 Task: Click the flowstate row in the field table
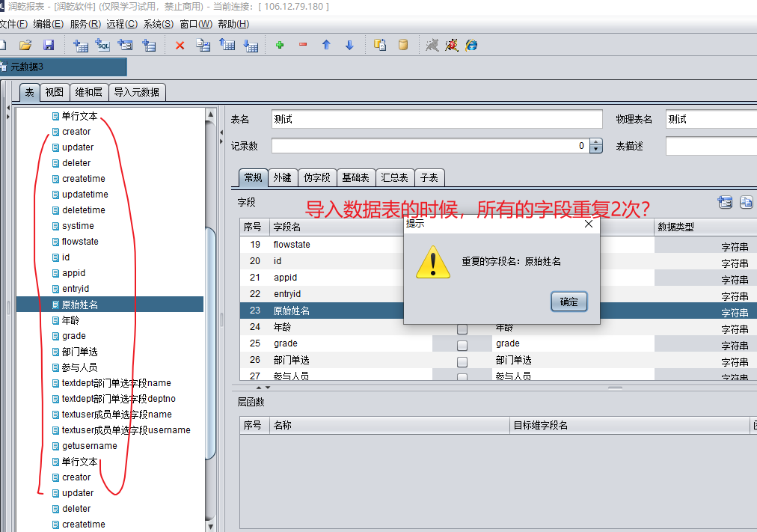click(x=498, y=245)
